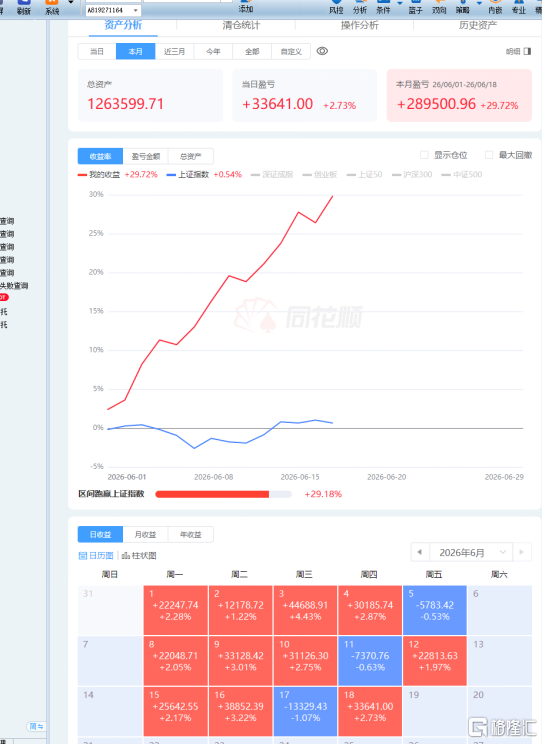Toggle the 沪深300 legend line
This screenshot has height=744, width=543.
(412, 175)
